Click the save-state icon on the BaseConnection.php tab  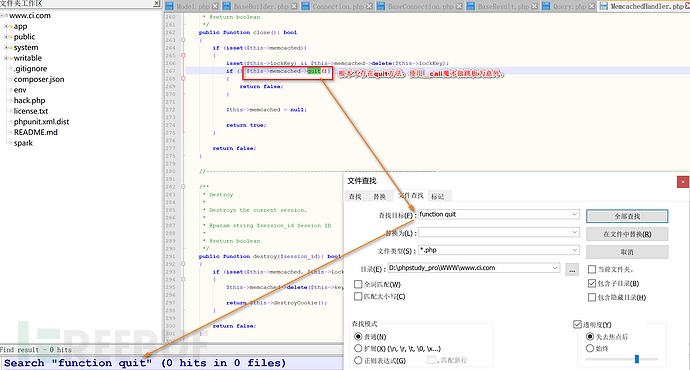(x=381, y=6)
